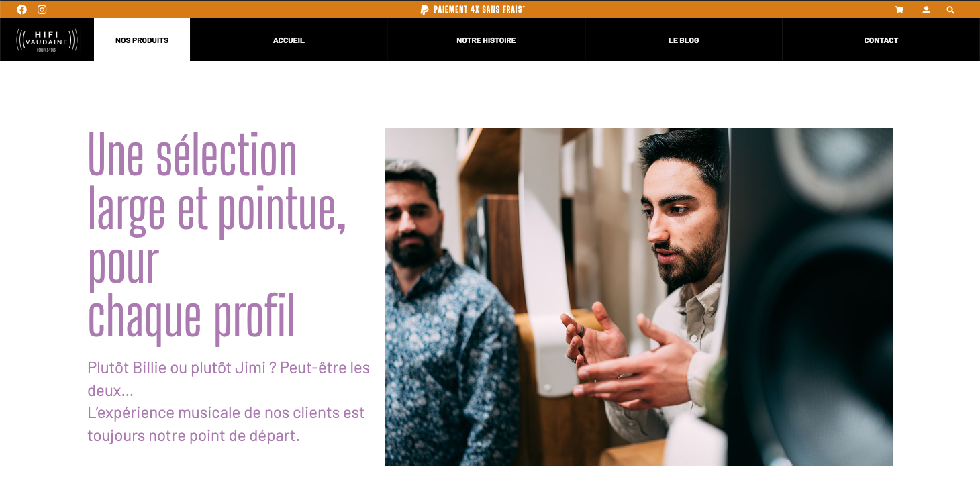The height and width of the screenshot is (494, 980).
Task: Open the Facebook page icon
Action: (21, 9)
